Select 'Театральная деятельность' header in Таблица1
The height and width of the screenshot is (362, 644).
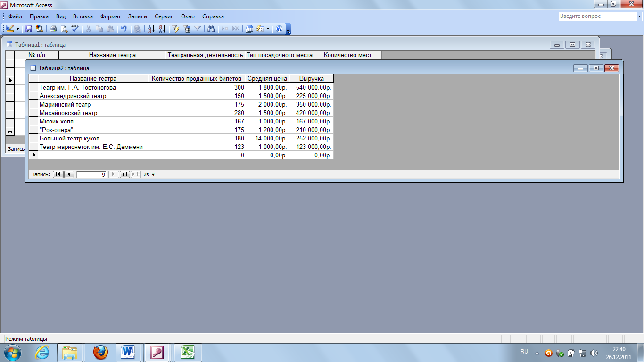(x=206, y=55)
